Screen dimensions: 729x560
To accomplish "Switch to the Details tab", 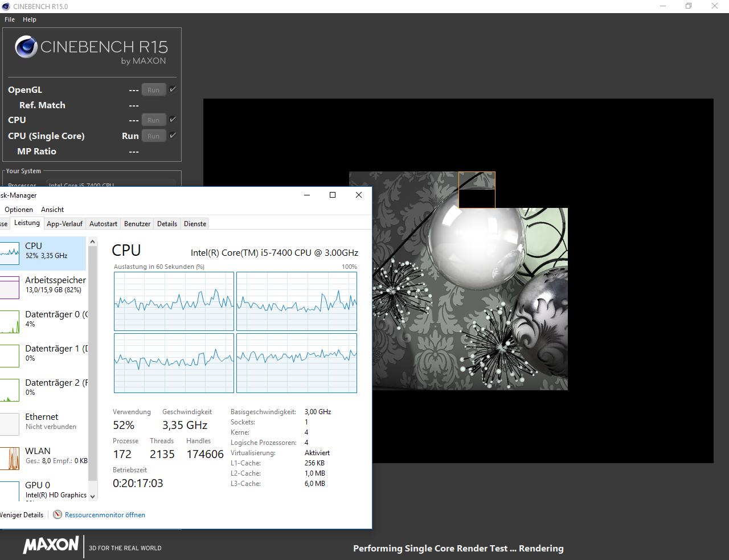I will pos(167,224).
